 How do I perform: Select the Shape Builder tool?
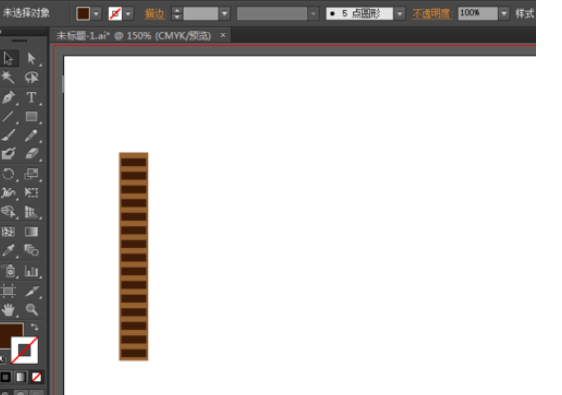click(x=8, y=212)
